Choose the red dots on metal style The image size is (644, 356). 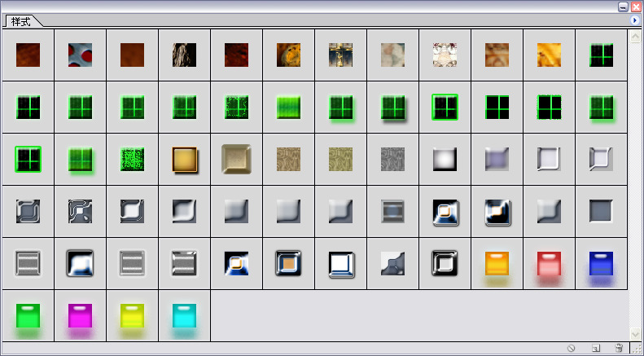tap(80, 55)
